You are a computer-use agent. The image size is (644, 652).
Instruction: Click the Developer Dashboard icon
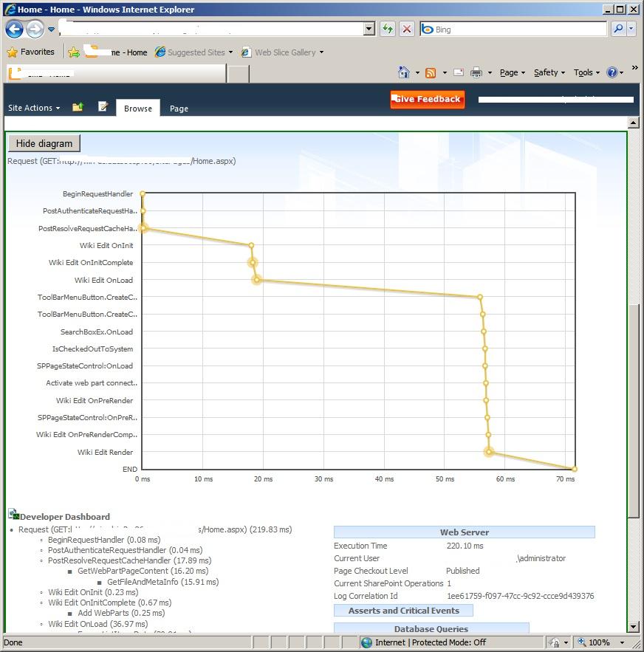14,515
